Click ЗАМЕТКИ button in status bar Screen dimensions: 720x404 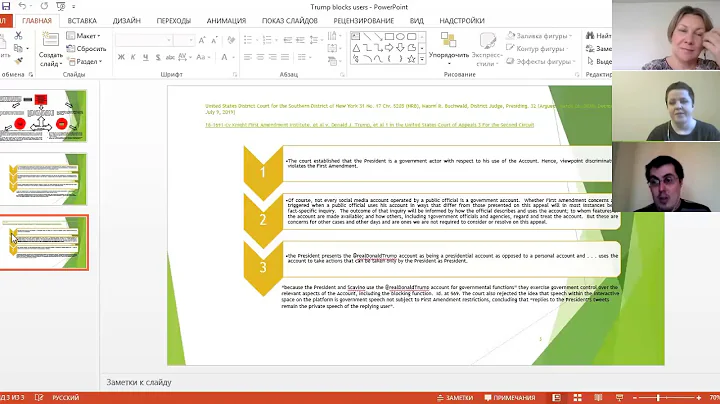point(455,398)
